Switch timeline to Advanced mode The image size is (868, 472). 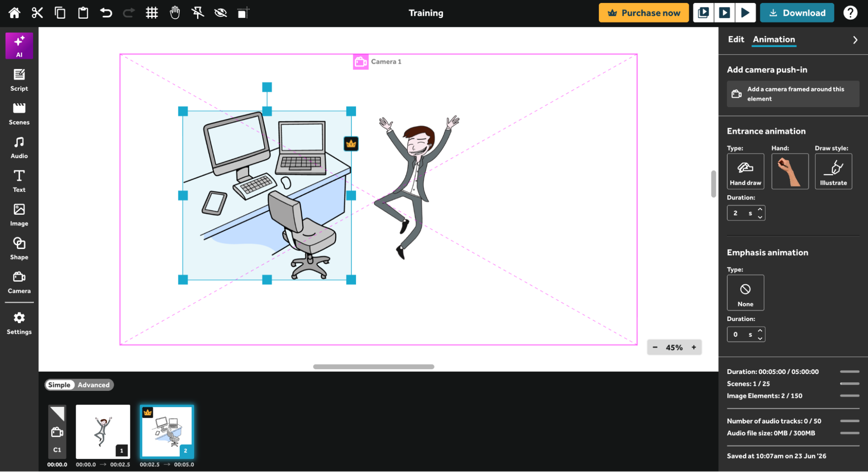pos(94,385)
